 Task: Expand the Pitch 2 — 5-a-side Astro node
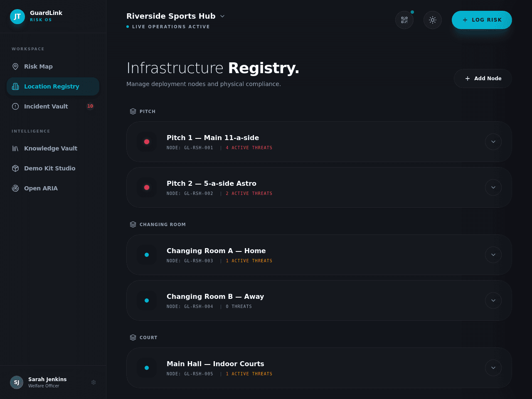[x=493, y=187]
